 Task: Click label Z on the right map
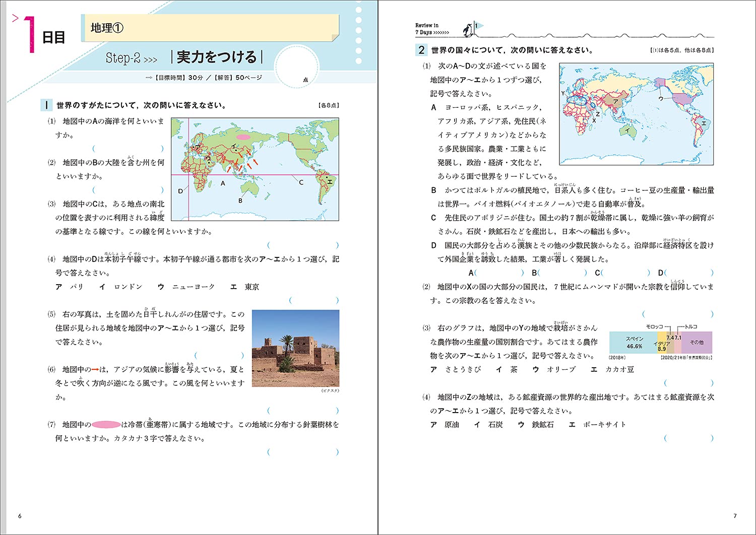pos(598,114)
